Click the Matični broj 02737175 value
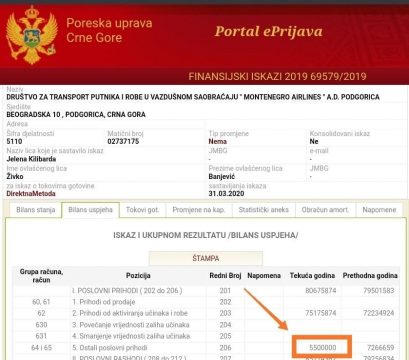Screen dimensions: 409x360 point(123,141)
